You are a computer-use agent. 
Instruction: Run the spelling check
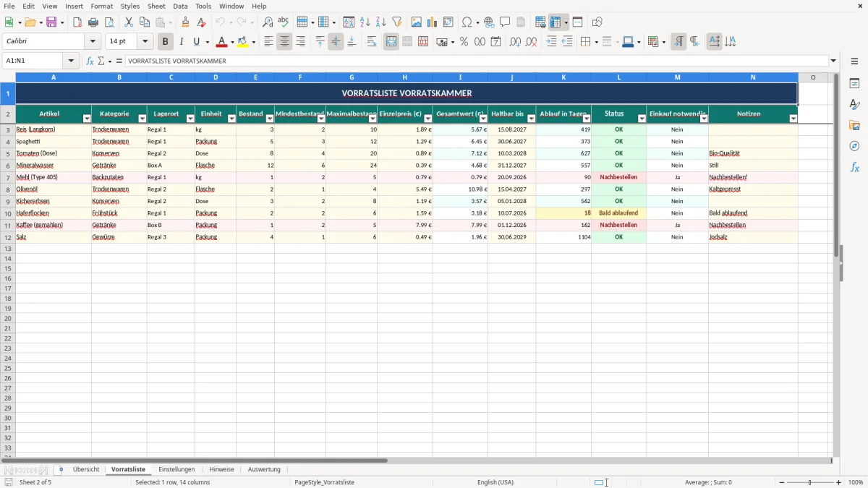[x=284, y=22]
